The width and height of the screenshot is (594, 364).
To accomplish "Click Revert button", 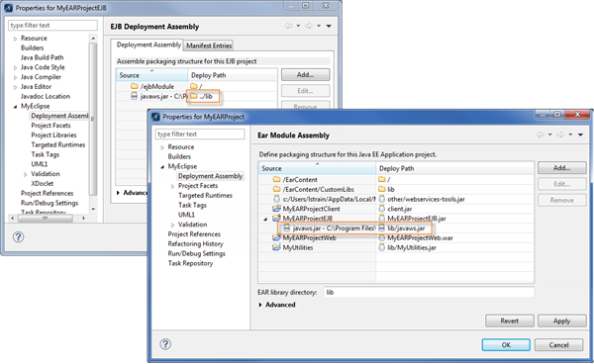I will [x=510, y=320].
